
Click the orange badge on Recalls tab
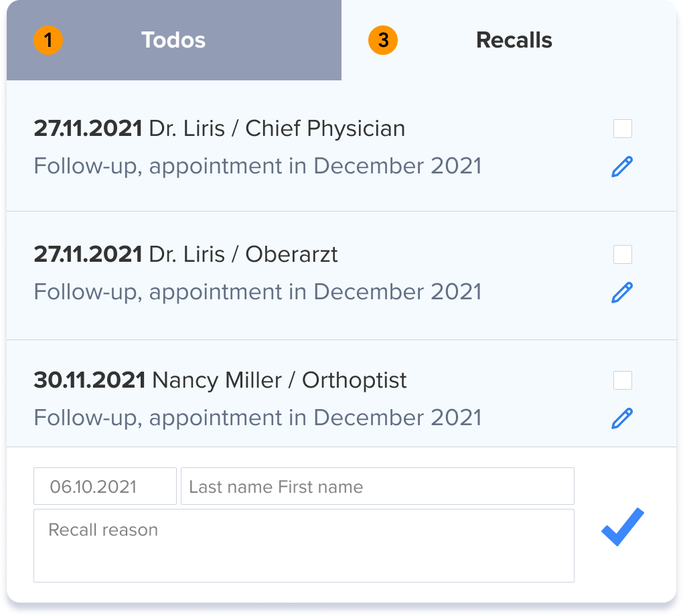point(383,40)
